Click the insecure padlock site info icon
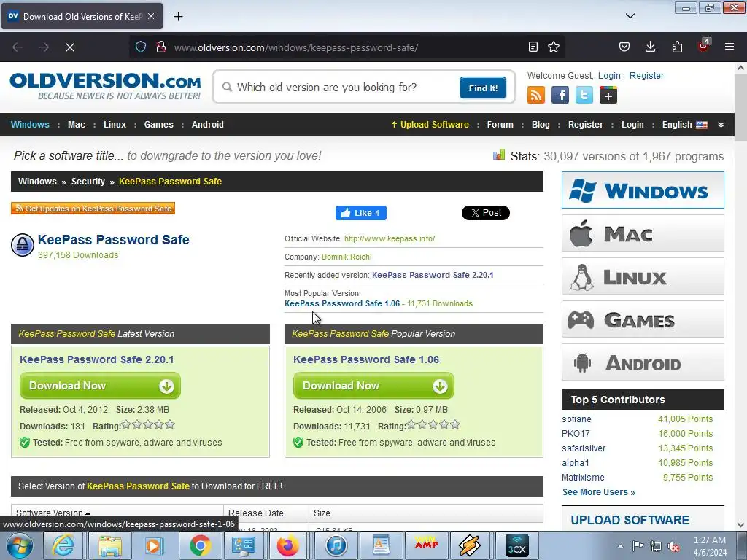This screenshot has width=747, height=560. 161,47
